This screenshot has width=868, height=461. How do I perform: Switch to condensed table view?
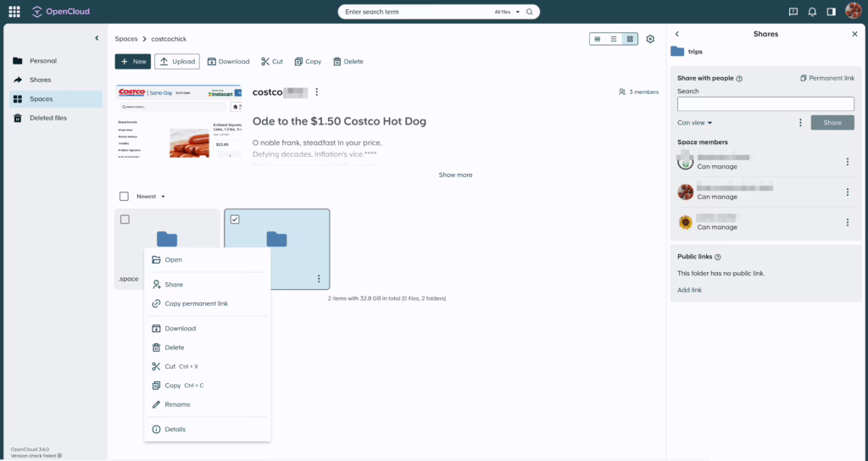point(598,39)
